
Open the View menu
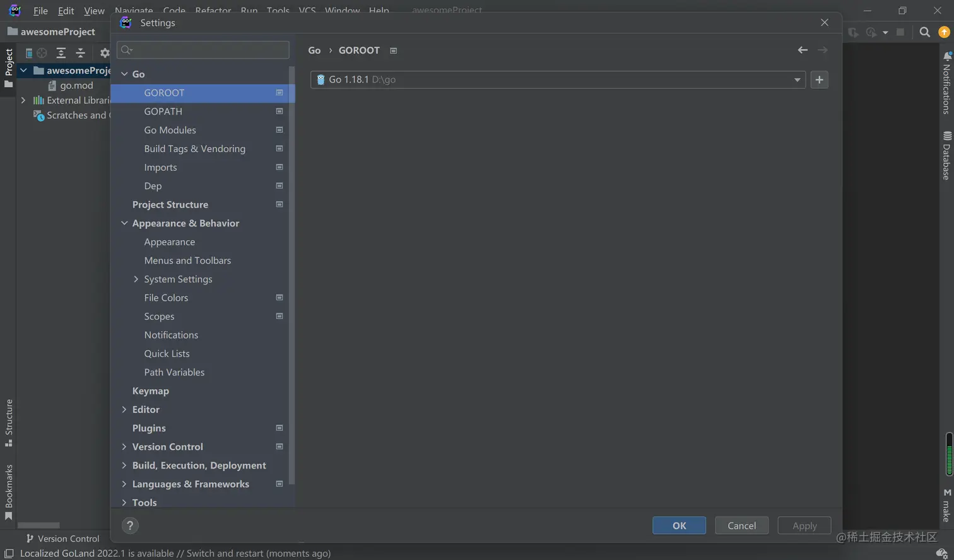(x=94, y=11)
